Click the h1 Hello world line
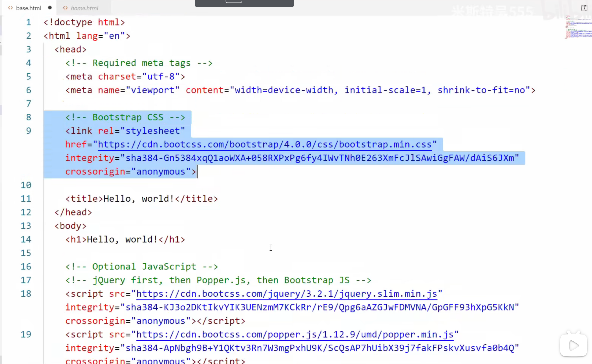This screenshot has height=364, width=592. [125, 240]
